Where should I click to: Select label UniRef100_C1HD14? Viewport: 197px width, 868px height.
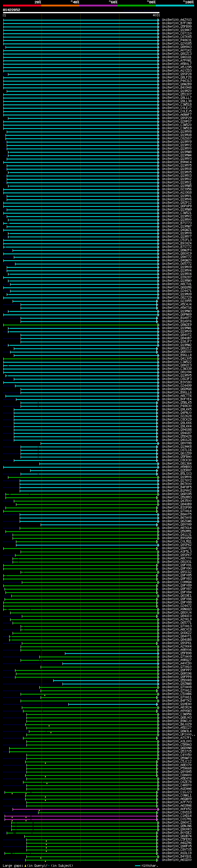click(176, 815)
